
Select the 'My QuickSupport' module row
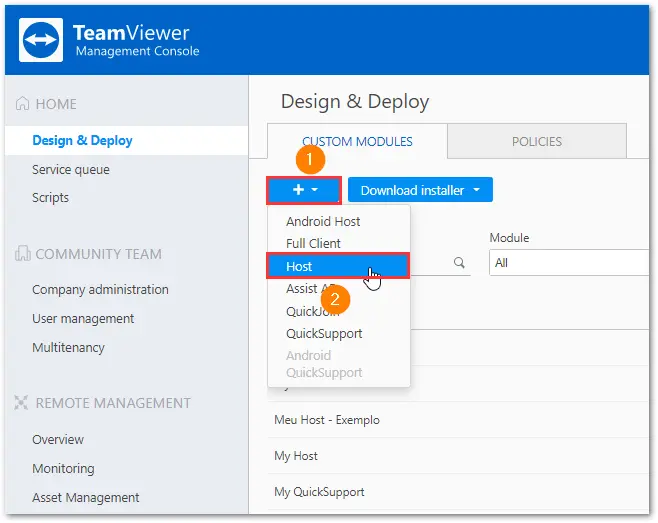(x=458, y=492)
